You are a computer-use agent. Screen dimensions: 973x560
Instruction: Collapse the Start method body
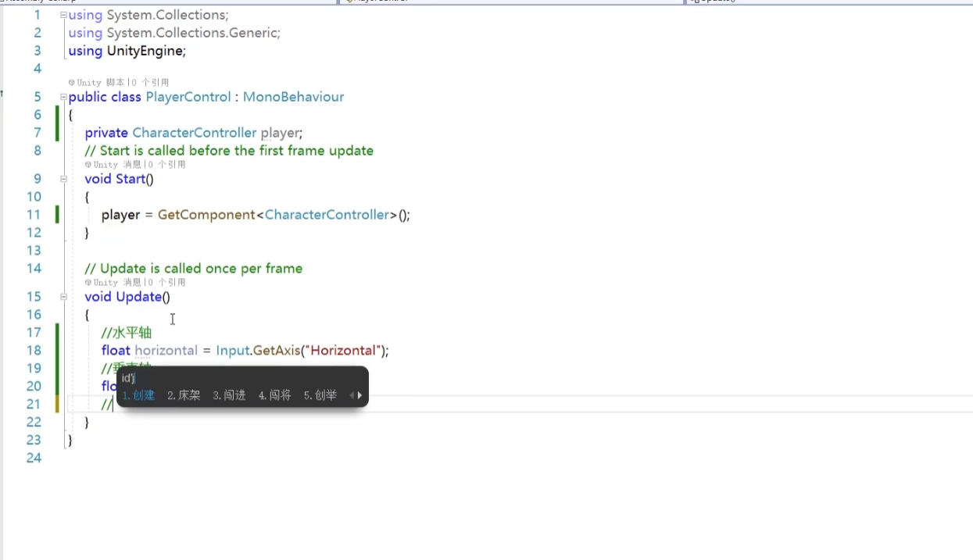pos(63,179)
